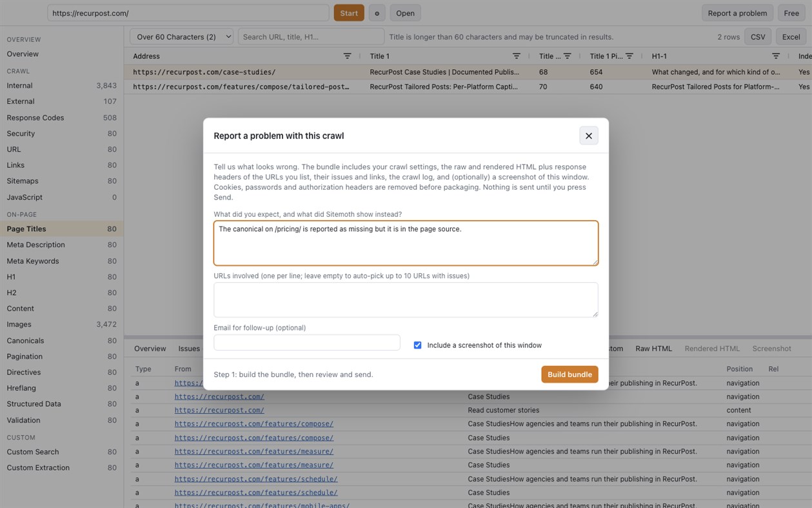Open Over 60 Characters filter dropdown

[181, 37]
